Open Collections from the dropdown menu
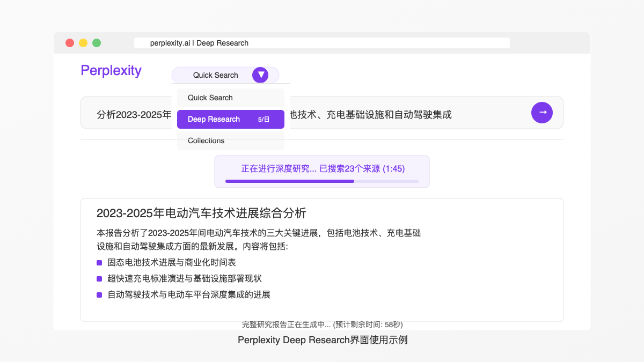 [231, 141]
